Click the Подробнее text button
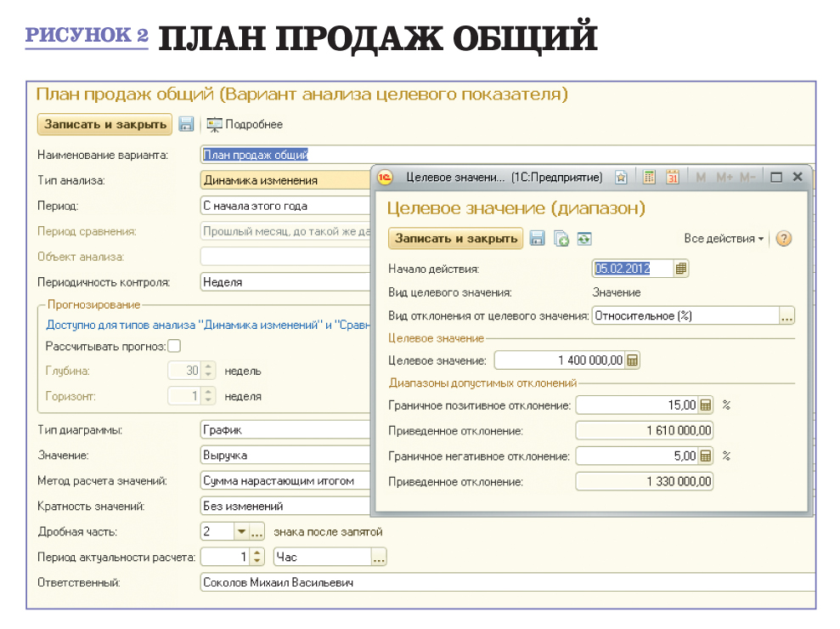The height and width of the screenshot is (629, 840). point(254,124)
